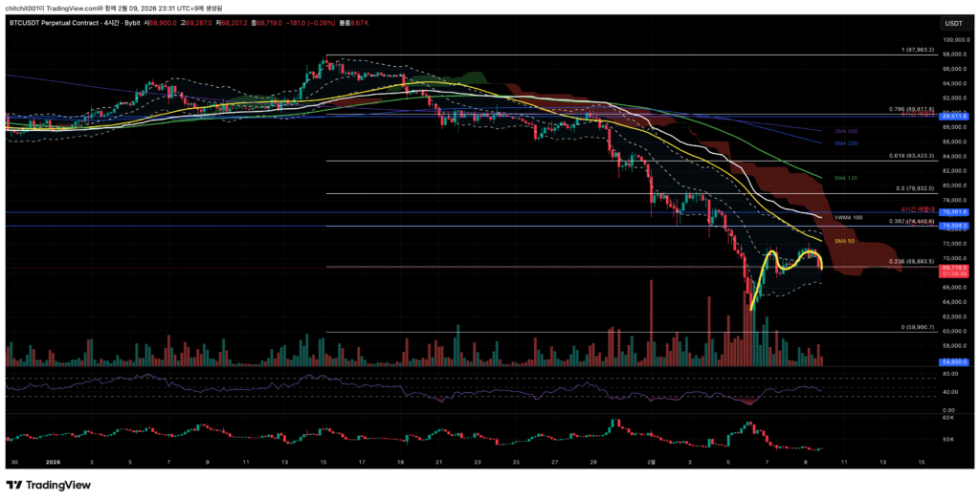
Task: Click the 54,850.0 volume value tag
Action: pyautogui.click(x=954, y=362)
